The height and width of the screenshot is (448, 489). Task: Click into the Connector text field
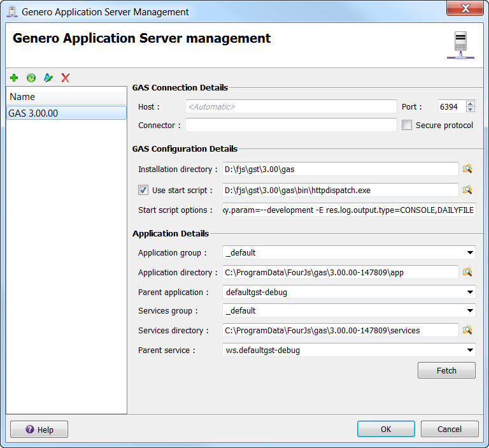pos(291,126)
